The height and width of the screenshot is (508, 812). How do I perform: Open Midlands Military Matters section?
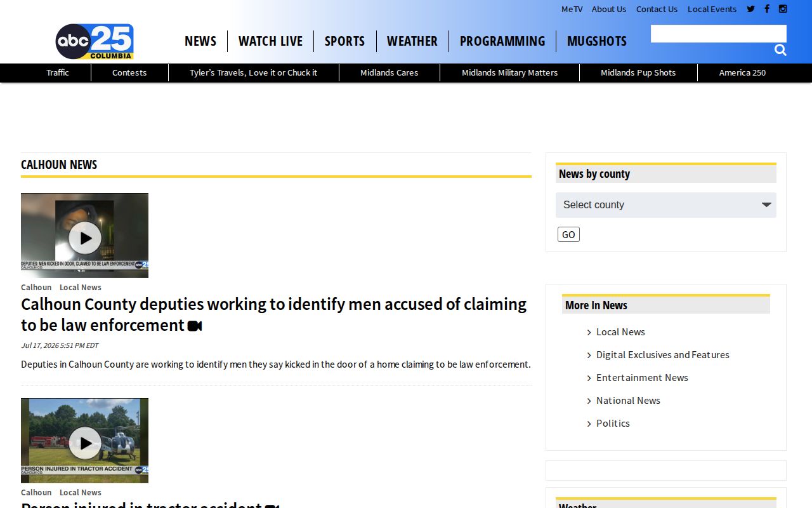(x=510, y=72)
